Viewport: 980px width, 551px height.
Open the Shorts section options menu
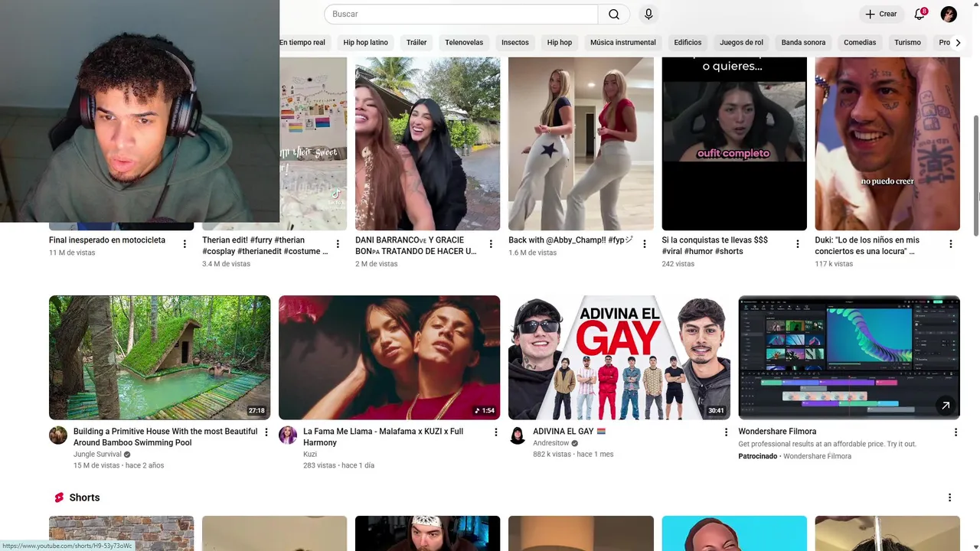(949, 497)
